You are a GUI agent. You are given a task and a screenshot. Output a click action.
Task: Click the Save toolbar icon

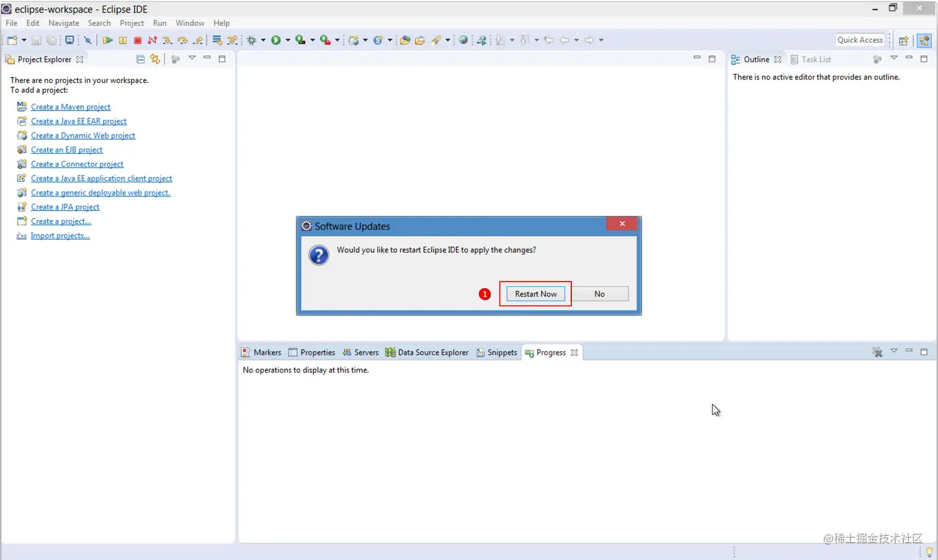pos(36,40)
